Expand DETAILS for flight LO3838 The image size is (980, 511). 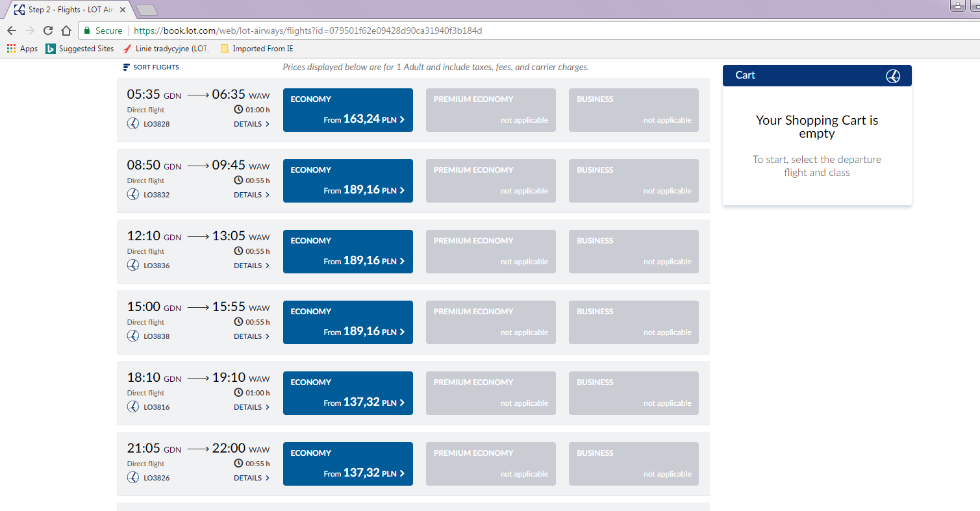pyautogui.click(x=252, y=336)
